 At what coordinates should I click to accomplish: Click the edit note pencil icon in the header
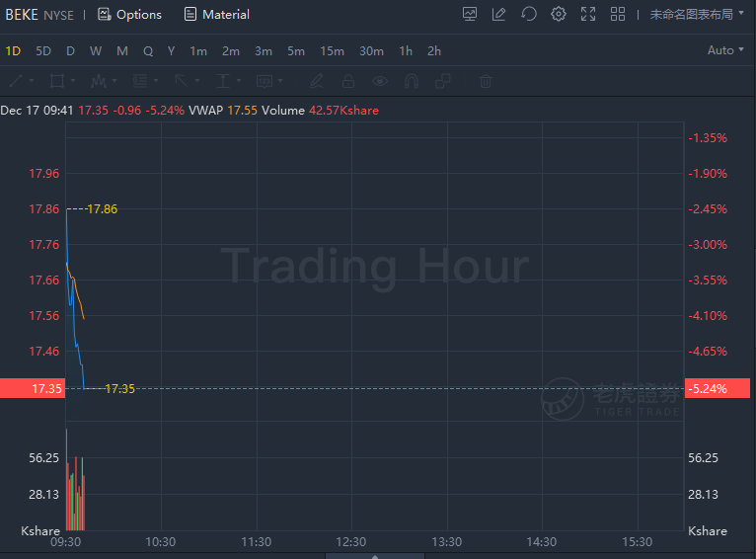coord(499,14)
